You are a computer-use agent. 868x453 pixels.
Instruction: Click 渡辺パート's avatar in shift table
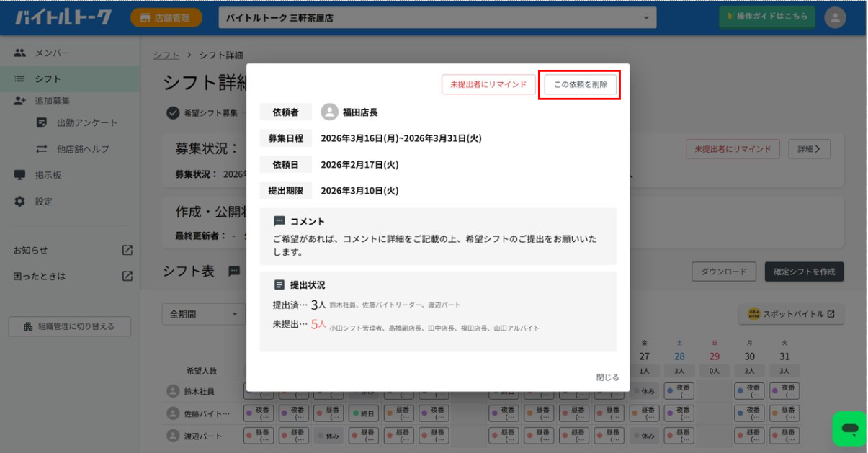point(172,436)
